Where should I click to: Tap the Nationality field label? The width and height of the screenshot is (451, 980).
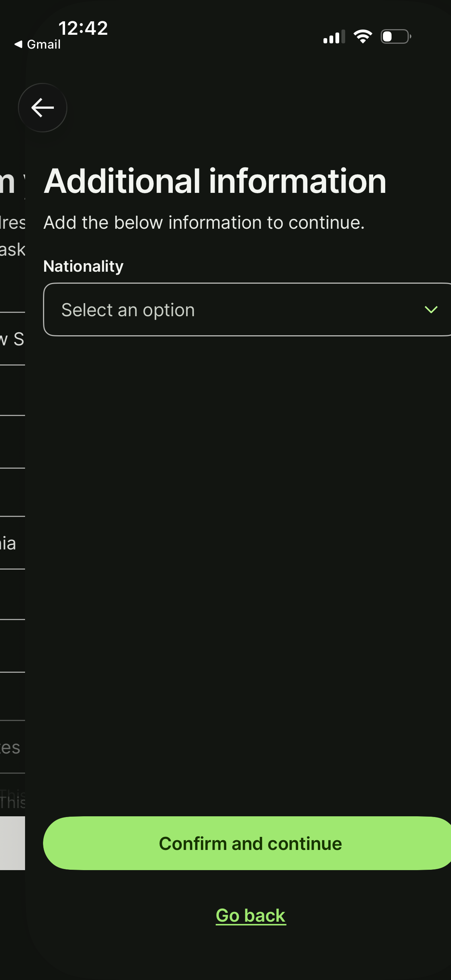click(83, 266)
